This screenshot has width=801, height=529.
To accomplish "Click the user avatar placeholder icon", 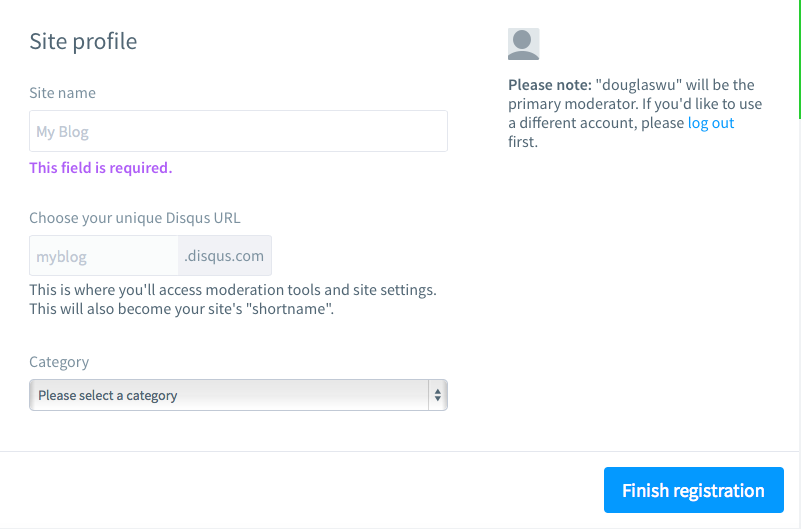I will click(523, 44).
